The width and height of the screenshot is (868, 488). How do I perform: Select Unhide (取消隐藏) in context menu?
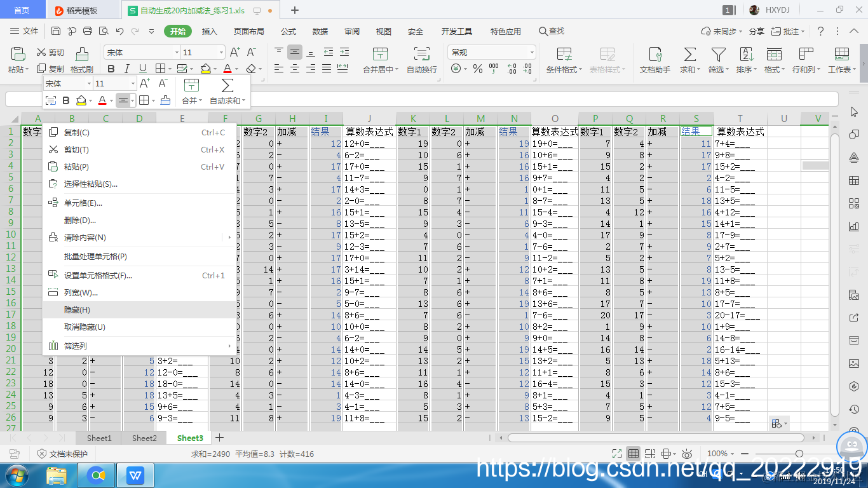[139, 327]
